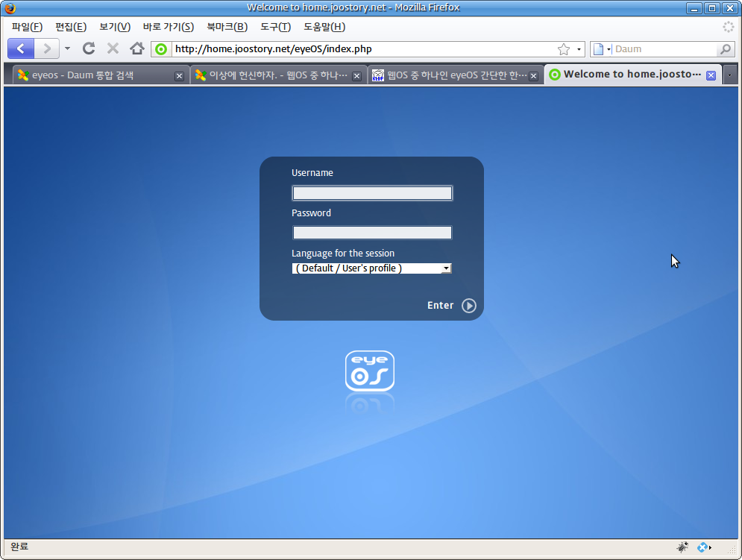Open the recent pages history dropdown arrow
742x560 pixels.
point(67,48)
